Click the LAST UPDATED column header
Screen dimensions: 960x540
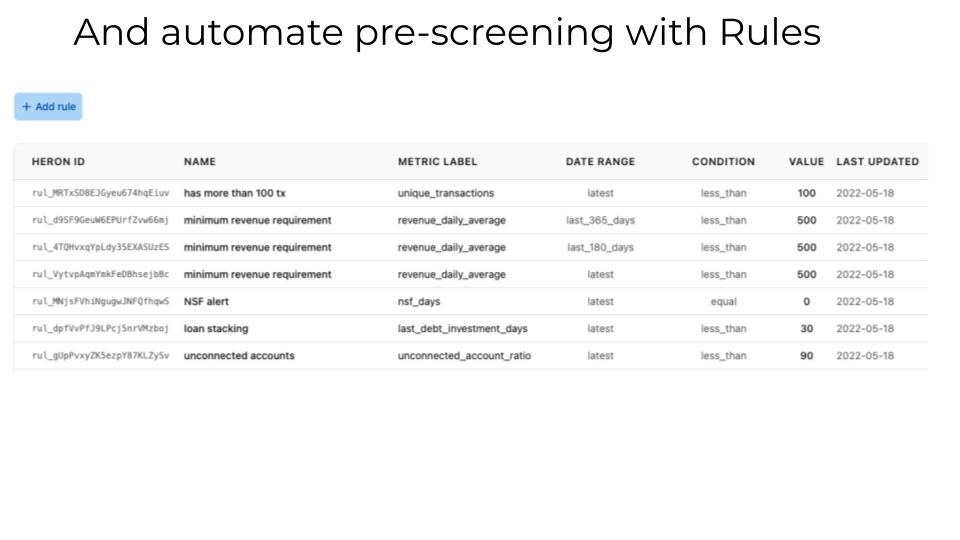[x=877, y=162]
